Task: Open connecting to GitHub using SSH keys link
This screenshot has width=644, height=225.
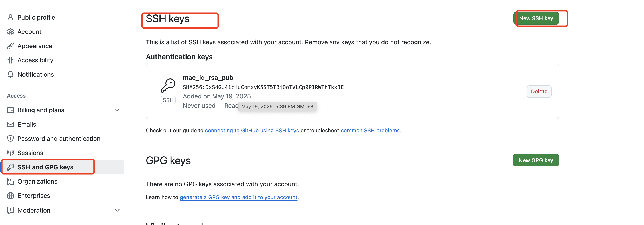Action: 252,131
